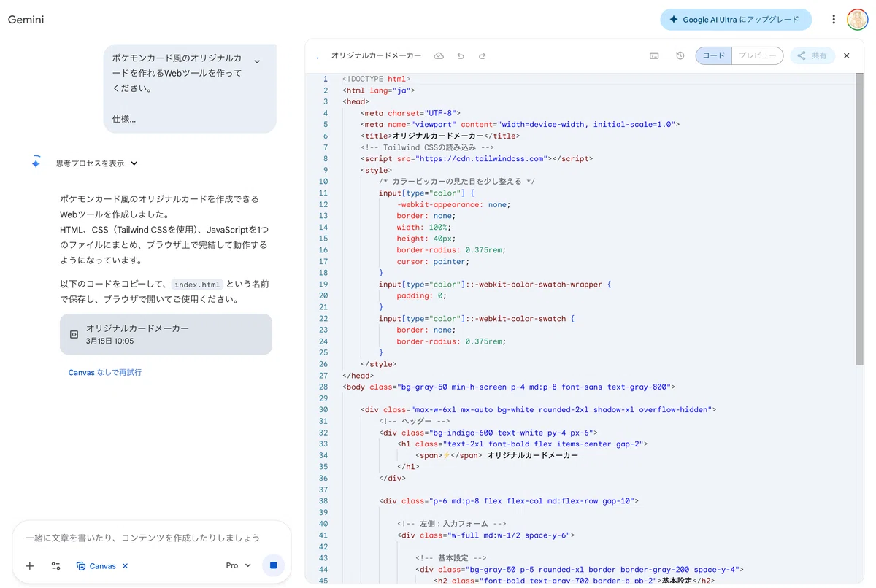Open version history clock icon
This screenshot has height=588, width=876.
(x=680, y=55)
